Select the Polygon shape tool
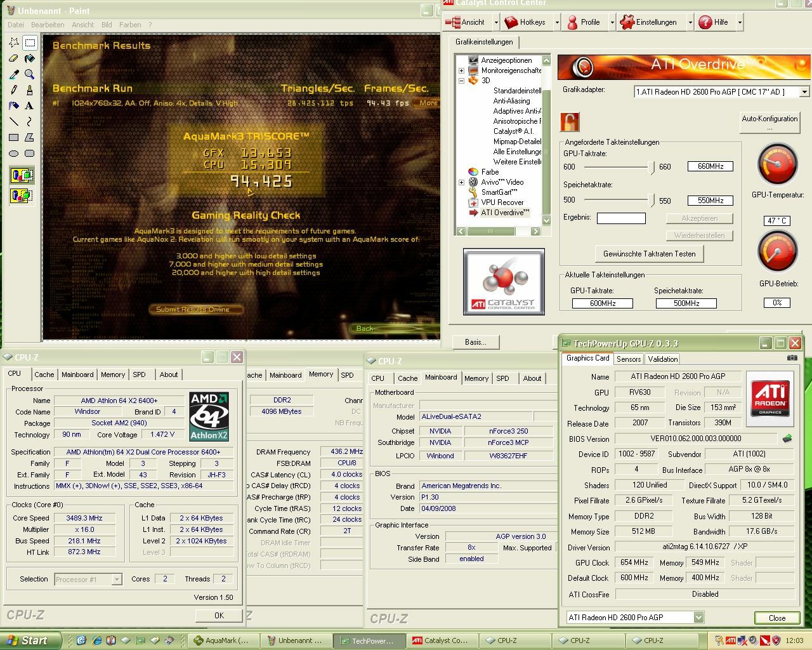The image size is (812, 650). (30, 137)
